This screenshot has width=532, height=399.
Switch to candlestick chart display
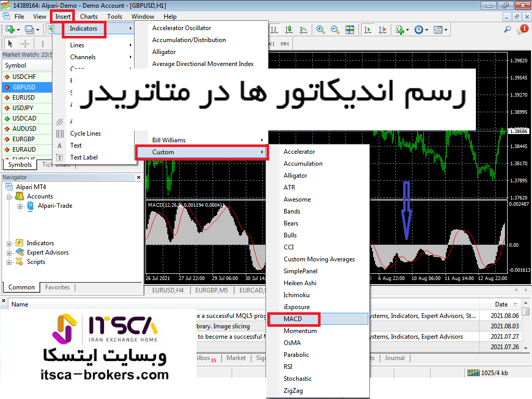(x=289, y=30)
